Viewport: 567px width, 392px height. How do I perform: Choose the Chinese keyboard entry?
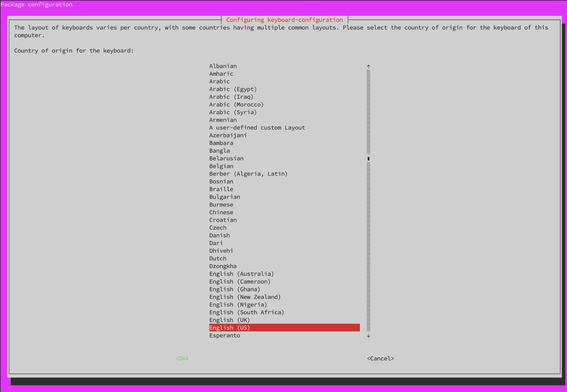pyautogui.click(x=221, y=212)
